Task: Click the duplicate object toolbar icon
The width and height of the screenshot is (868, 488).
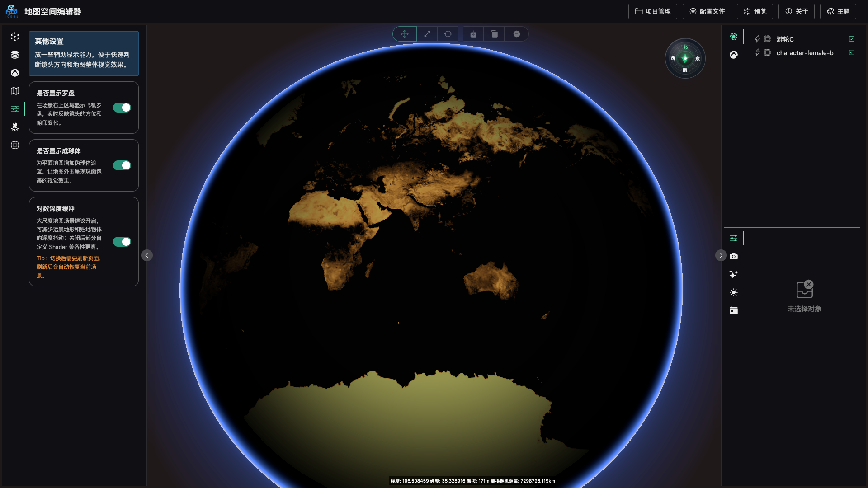Action: [494, 34]
